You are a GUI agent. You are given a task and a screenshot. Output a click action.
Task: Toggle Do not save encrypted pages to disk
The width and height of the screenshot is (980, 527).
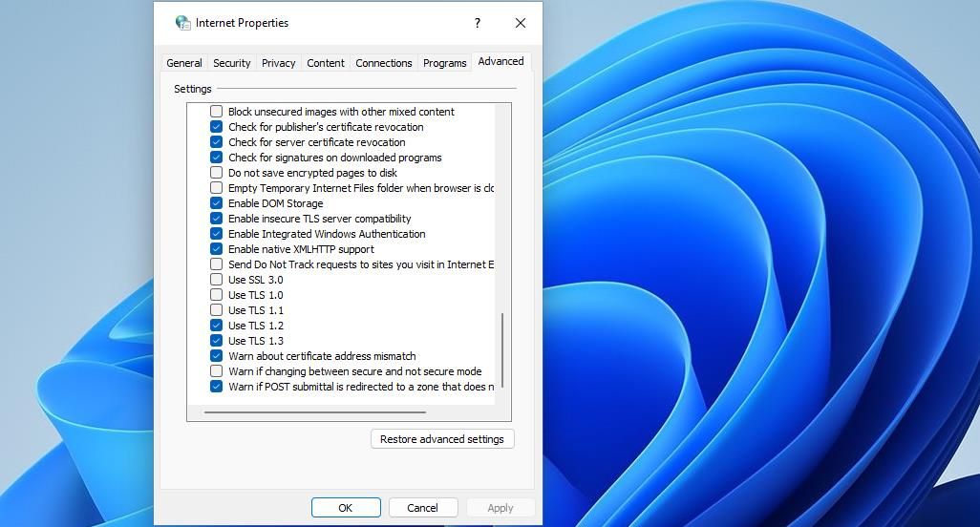click(217, 173)
